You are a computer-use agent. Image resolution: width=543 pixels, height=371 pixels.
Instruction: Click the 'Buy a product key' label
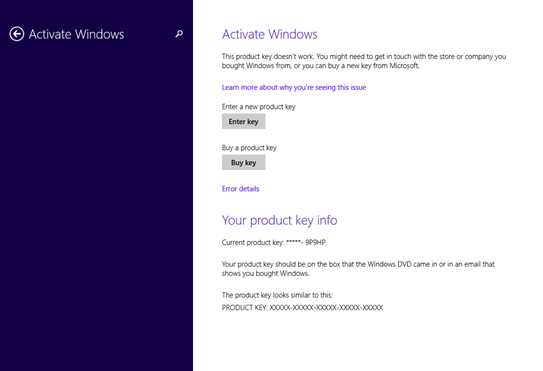pyautogui.click(x=249, y=148)
